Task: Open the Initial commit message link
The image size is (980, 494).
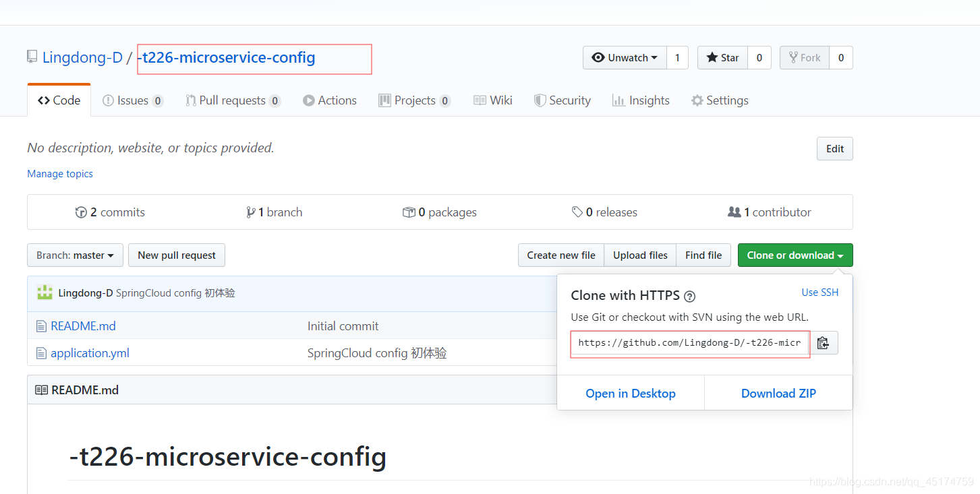Action: tap(343, 326)
